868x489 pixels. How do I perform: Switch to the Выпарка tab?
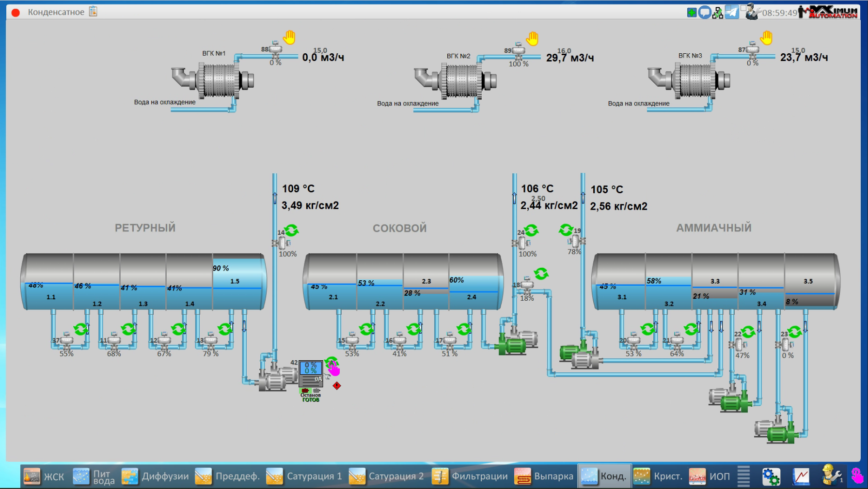tap(544, 476)
